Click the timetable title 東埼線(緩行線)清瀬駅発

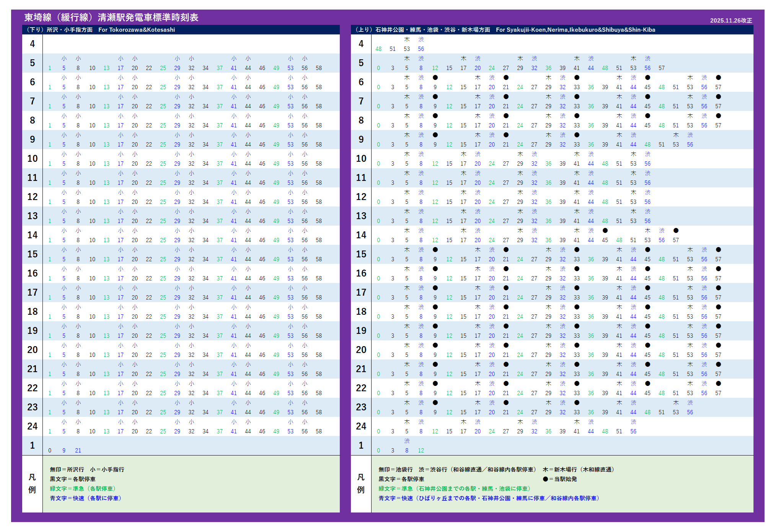coord(111,18)
